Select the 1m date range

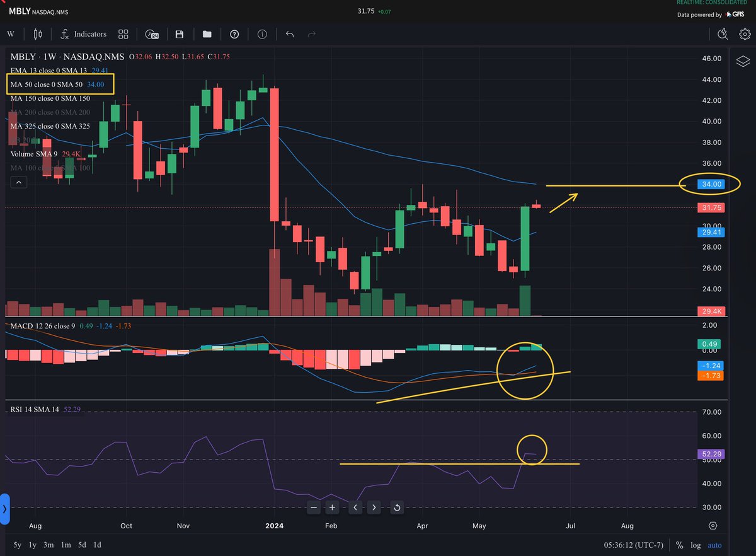(x=67, y=545)
